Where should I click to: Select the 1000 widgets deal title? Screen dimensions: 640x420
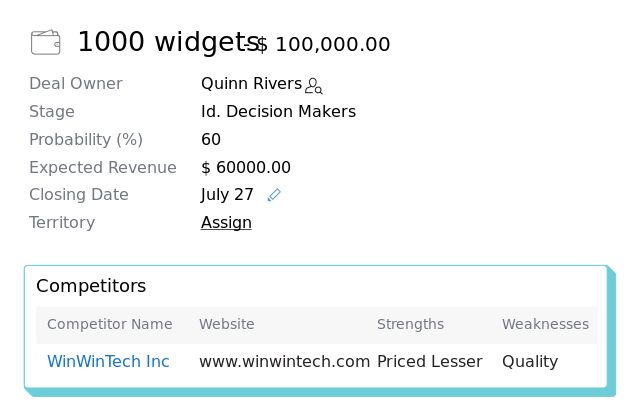pos(168,42)
